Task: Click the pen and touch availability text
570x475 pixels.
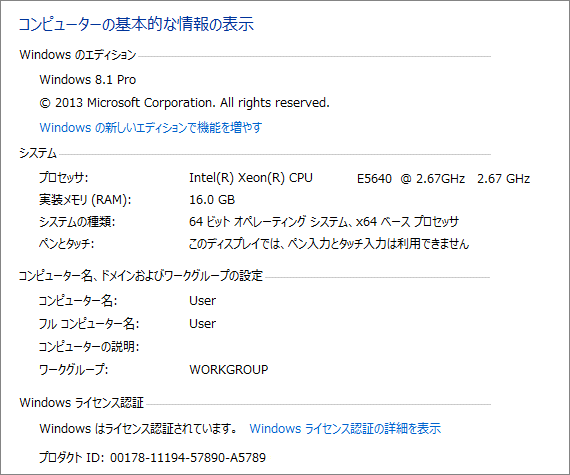Action: pos(329,243)
